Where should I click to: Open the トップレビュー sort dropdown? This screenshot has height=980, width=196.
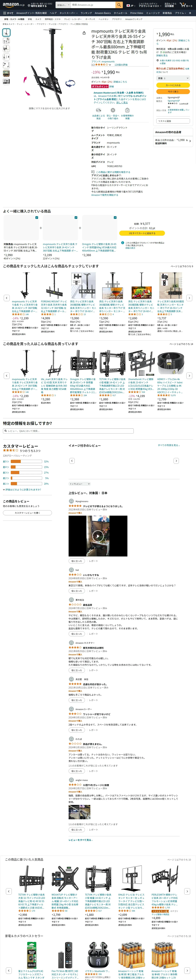[80, 484]
